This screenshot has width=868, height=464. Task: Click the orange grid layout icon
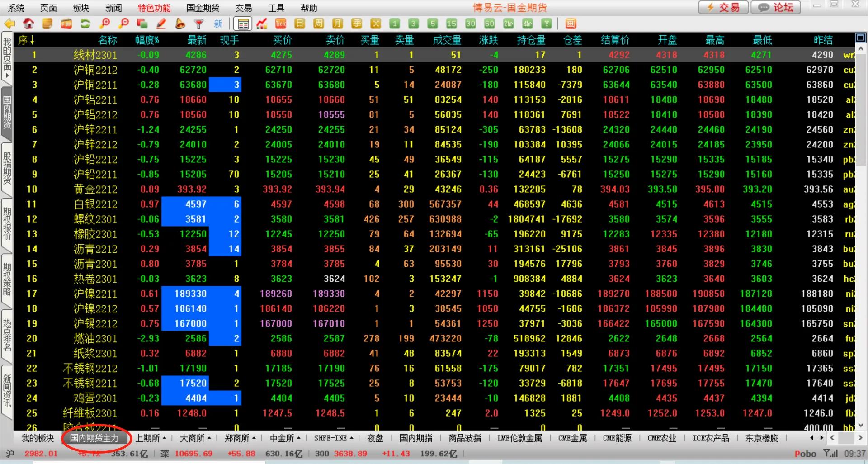tap(571, 24)
